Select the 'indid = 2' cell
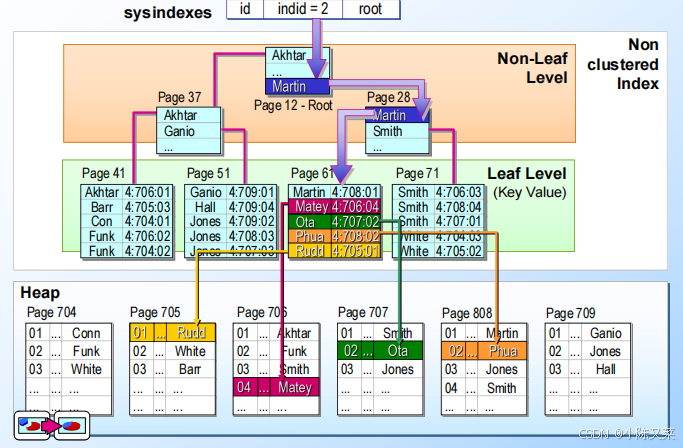 point(303,9)
